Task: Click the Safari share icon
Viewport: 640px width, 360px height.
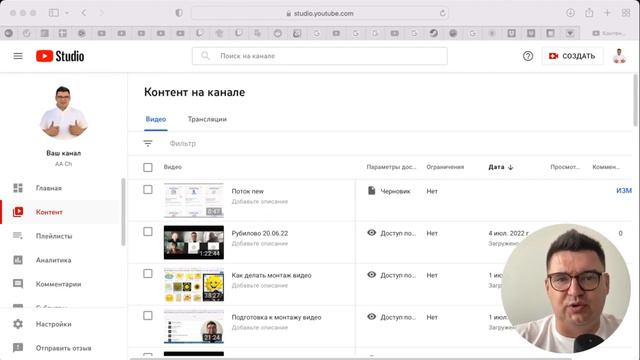Action: point(589,13)
